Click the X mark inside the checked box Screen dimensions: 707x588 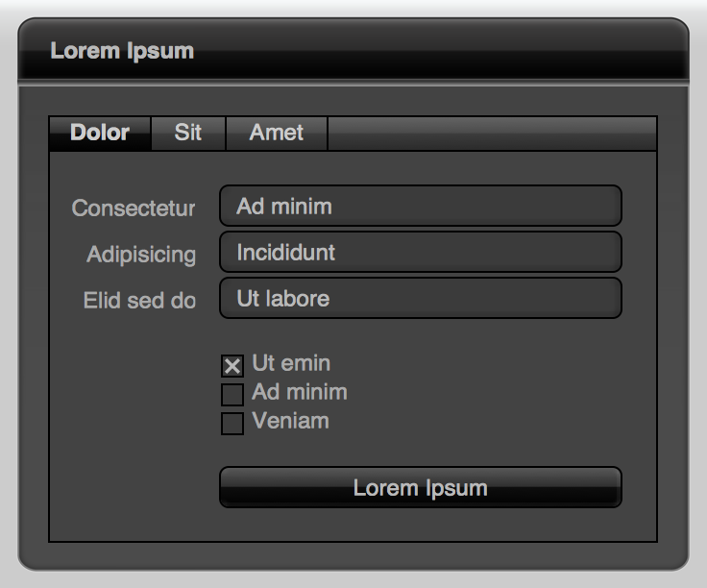click(x=232, y=366)
